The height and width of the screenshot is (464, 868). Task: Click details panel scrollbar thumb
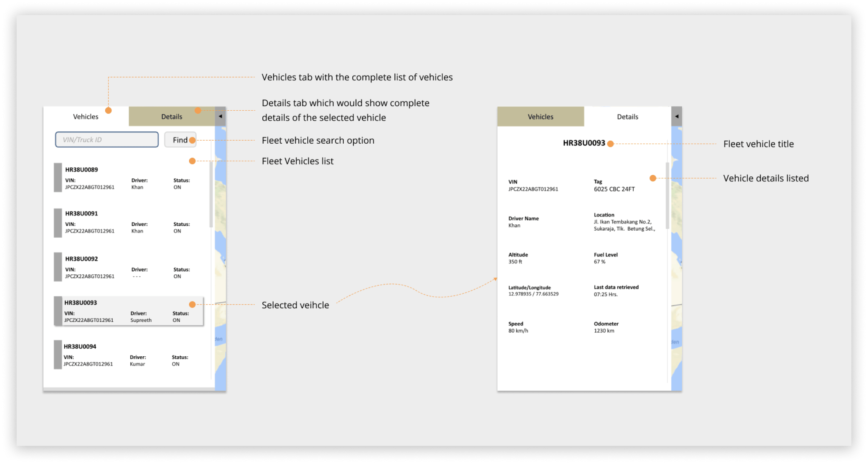(667, 196)
